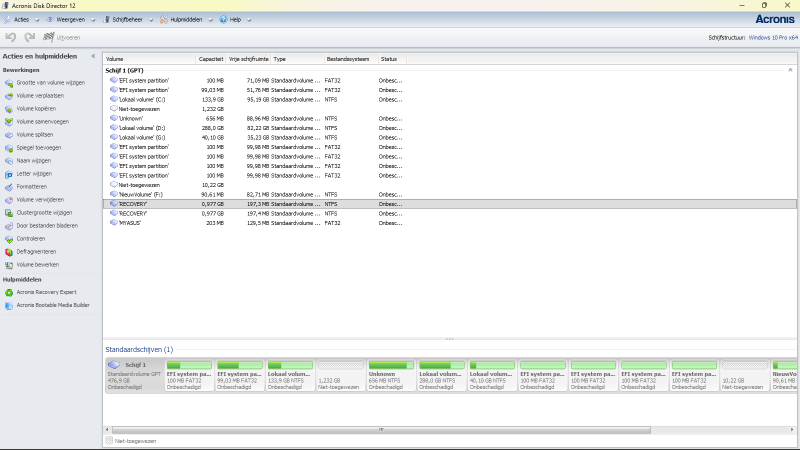Click the 'Windows 10 Pro x64' disk layout link

tap(772, 37)
